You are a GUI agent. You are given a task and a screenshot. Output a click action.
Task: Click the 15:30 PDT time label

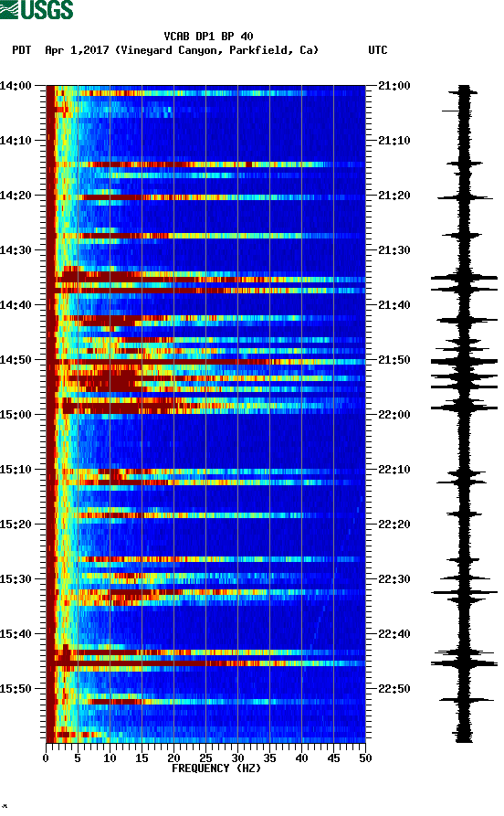point(16,579)
